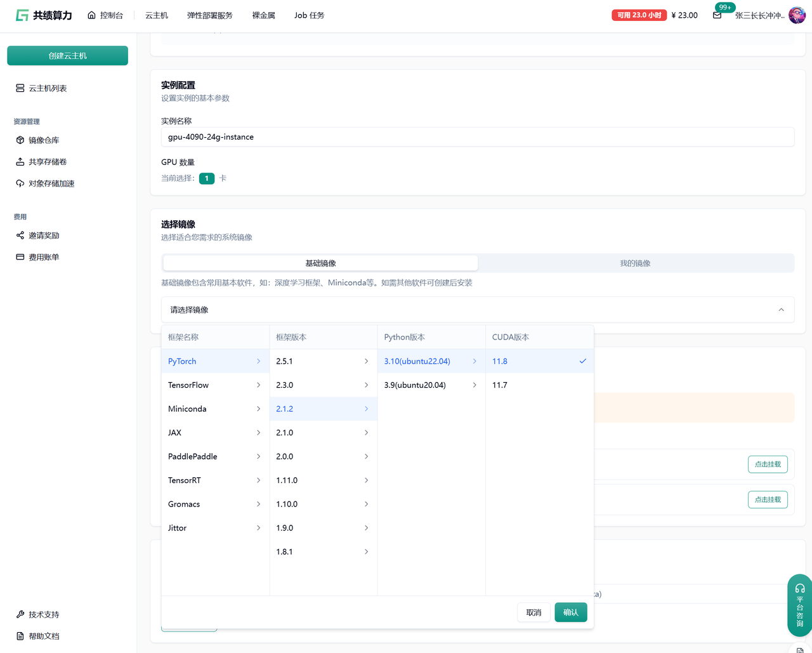This screenshot has height=653, width=812.
Task: Click the 平台咨询 headset support widget
Action: pos(799,605)
